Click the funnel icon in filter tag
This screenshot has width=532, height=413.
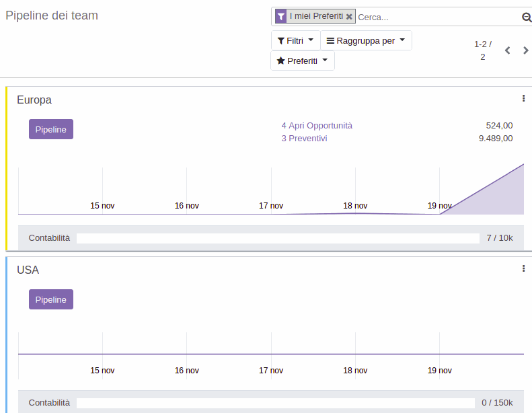(x=281, y=16)
